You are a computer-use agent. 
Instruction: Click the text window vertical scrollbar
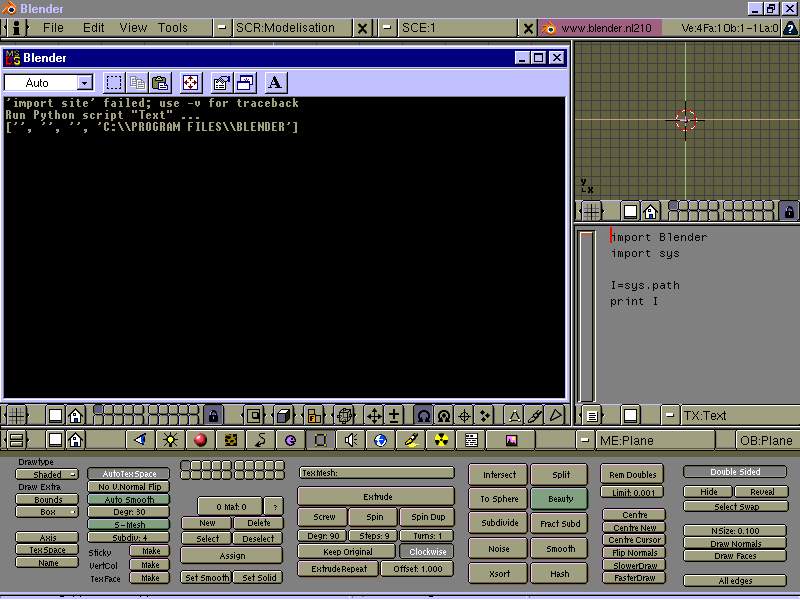(x=586, y=316)
